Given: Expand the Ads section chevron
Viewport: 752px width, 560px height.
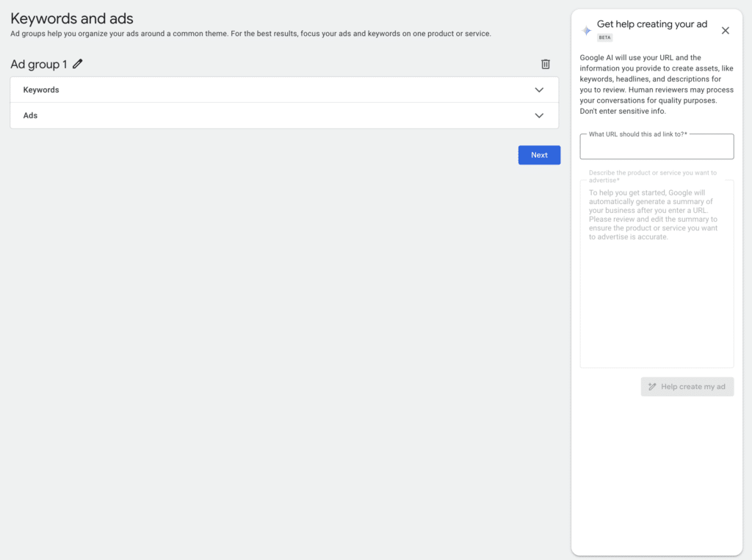Looking at the screenshot, I should pyautogui.click(x=539, y=116).
